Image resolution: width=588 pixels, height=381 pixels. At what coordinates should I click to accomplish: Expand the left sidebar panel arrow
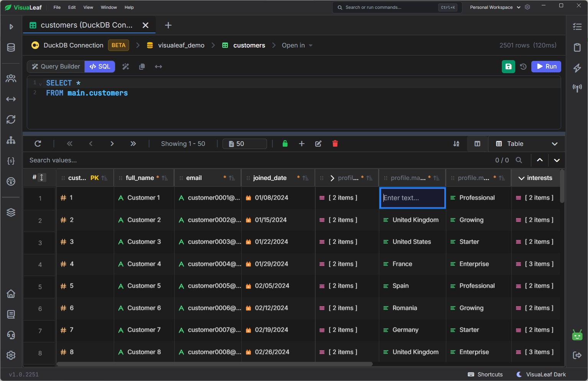coord(11,26)
